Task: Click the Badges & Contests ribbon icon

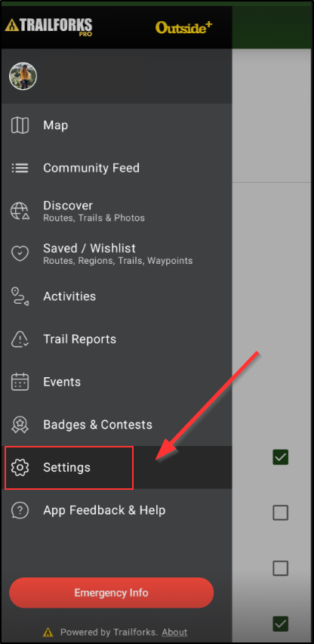Action: click(20, 425)
